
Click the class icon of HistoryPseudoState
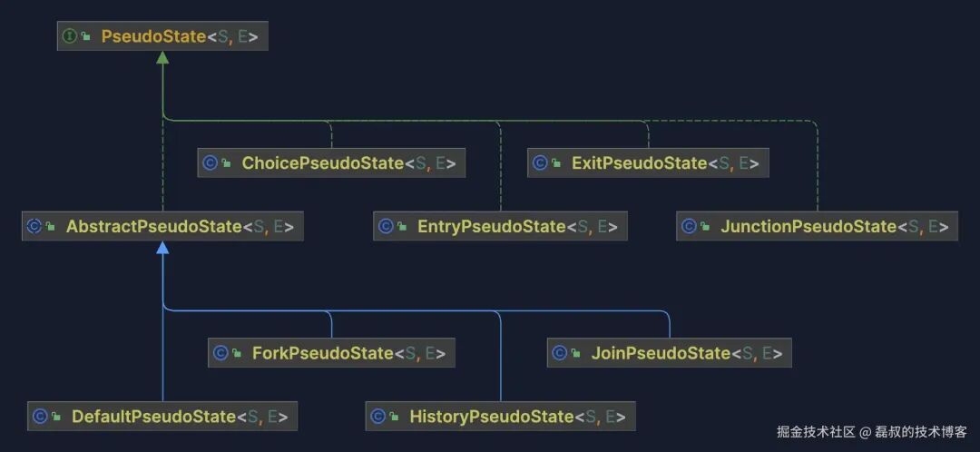tap(377, 417)
